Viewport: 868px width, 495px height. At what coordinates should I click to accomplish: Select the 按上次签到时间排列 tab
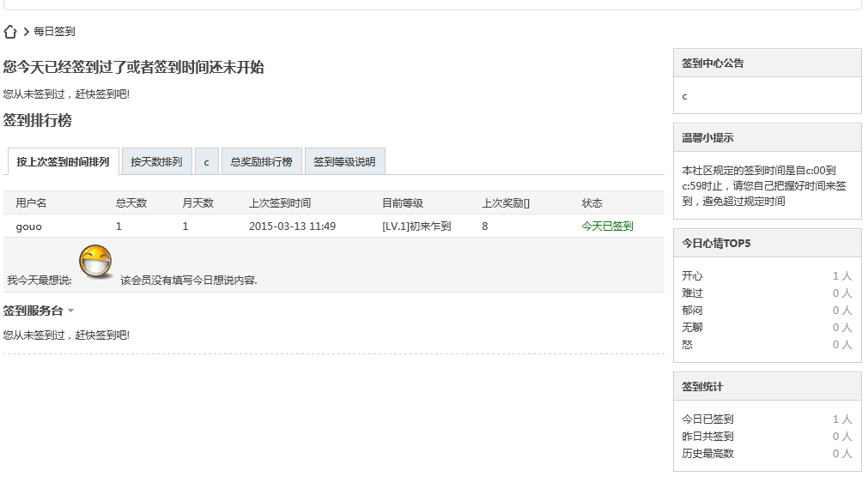pyautogui.click(x=61, y=161)
